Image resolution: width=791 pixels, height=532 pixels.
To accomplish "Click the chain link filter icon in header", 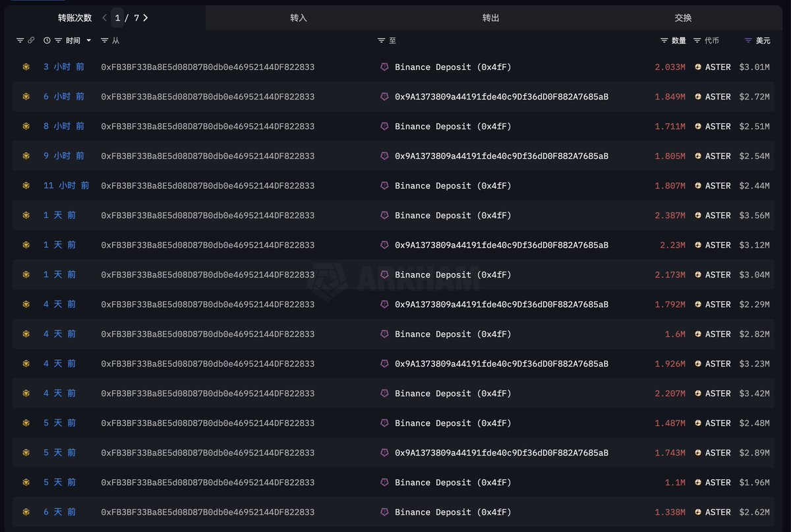I will (31, 41).
